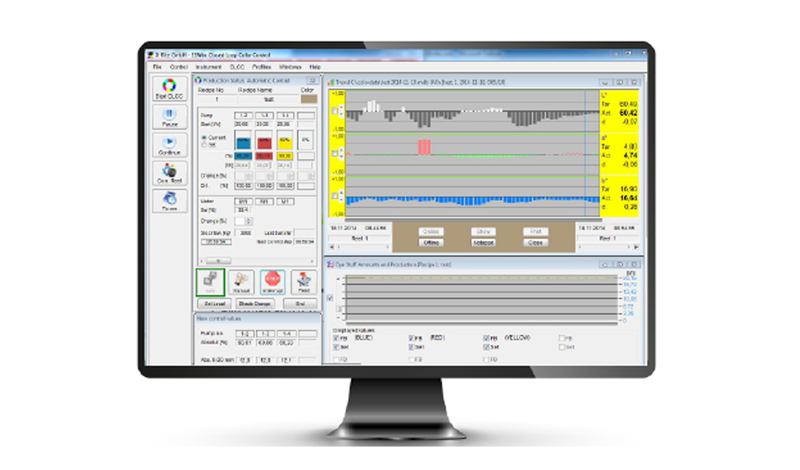The height and width of the screenshot is (470, 800).
Task: Click the Reset button next to Interrupt
Action: tap(304, 282)
